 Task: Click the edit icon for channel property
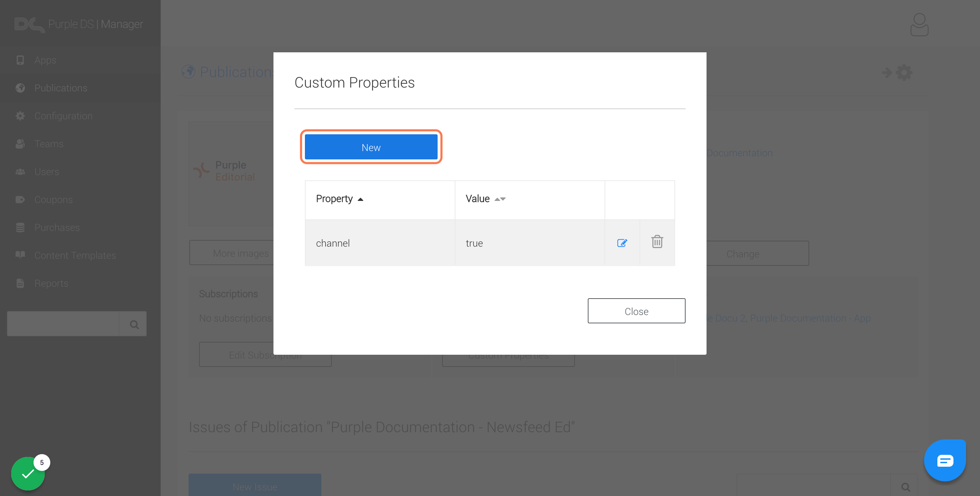(622, 243)
